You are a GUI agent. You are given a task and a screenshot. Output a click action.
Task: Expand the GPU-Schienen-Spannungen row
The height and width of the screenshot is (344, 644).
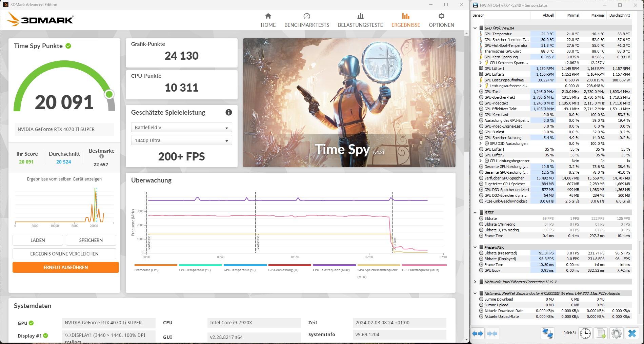(480, 63)
